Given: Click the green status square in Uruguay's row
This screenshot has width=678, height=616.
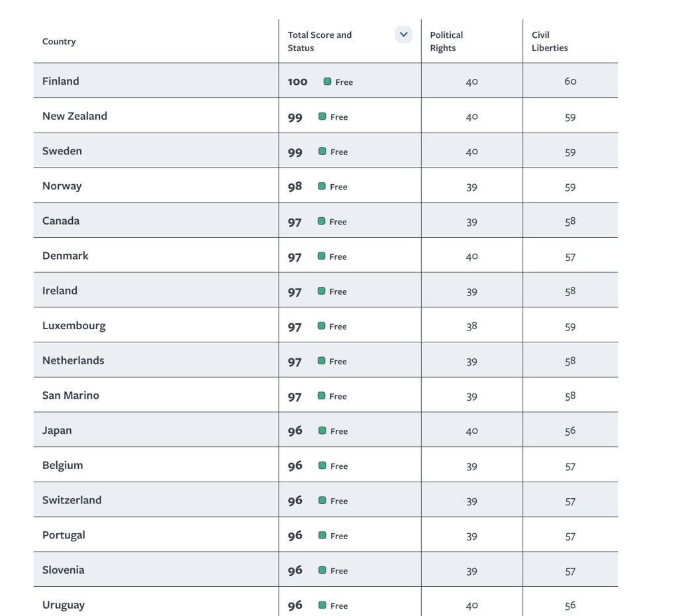Looking at the screenshot, I should (x=322, y=605).
